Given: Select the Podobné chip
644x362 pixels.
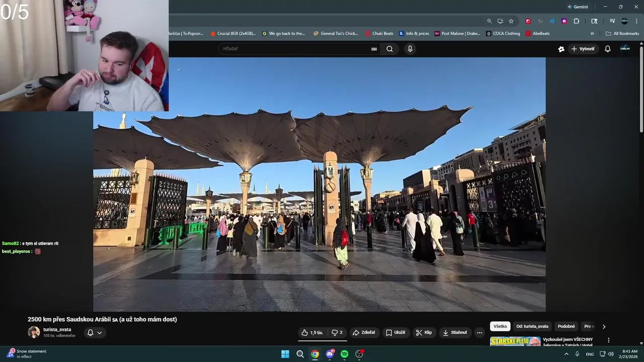Looking at the screenshot, I should (x=567, y=326).
